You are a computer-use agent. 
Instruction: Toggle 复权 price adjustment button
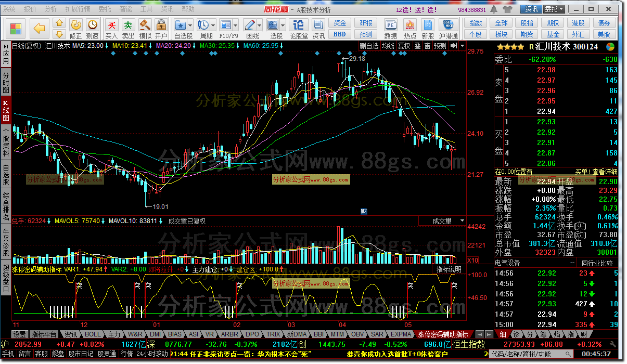pos(404,46)
